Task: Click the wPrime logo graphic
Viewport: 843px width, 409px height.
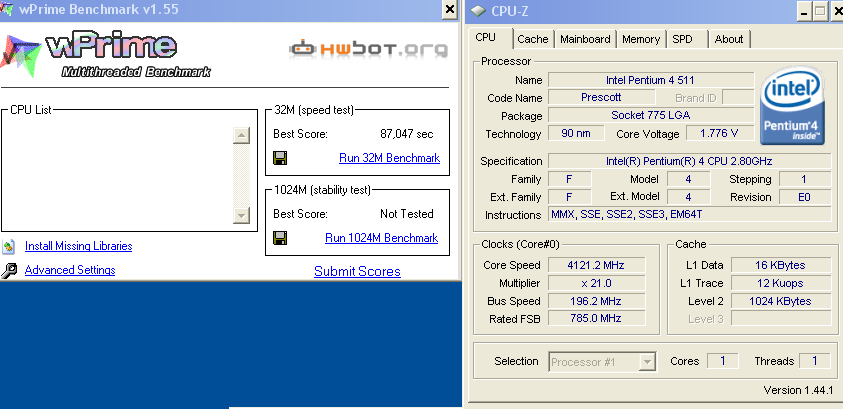Action: (105, 55)
